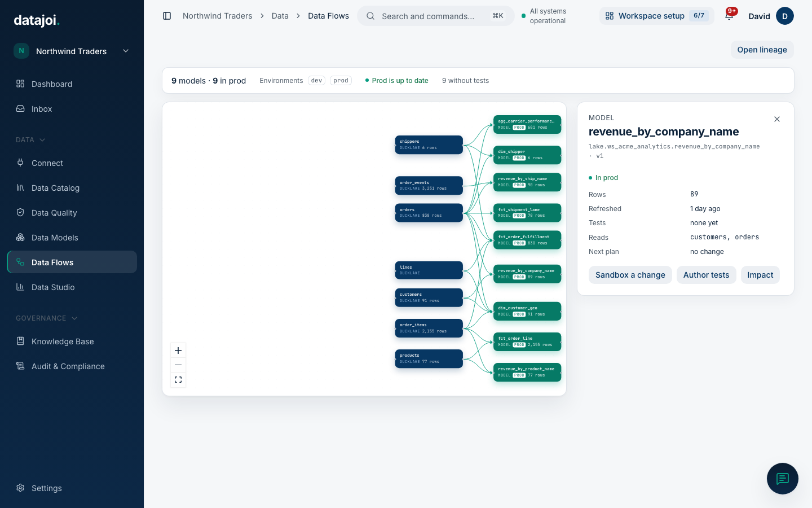
Task: Select the shippers source node
Action: [x=429, y=144]
